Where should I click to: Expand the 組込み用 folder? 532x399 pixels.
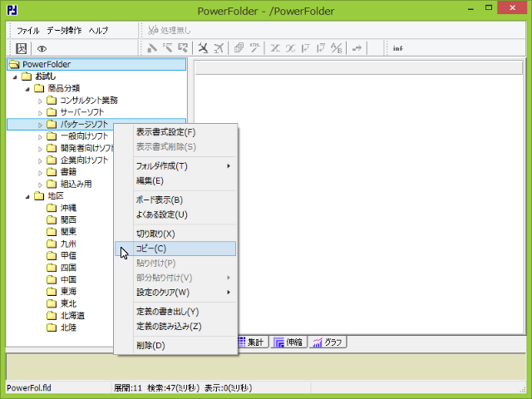tap(40, 185)
